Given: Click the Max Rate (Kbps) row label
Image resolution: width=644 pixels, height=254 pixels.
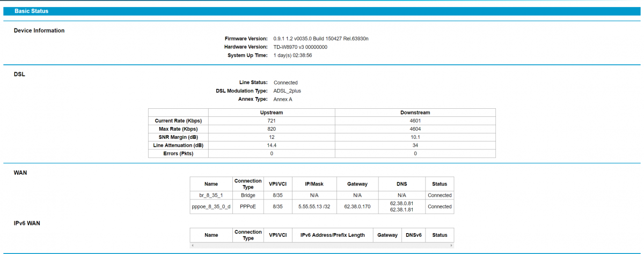Looking at the screenshot, I should (178, 129).
